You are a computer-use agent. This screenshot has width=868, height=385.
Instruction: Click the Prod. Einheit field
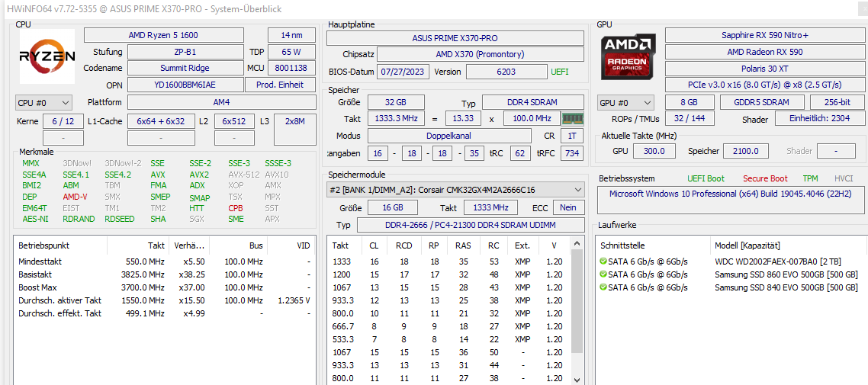pyautogui.click(x=280, y=85)
